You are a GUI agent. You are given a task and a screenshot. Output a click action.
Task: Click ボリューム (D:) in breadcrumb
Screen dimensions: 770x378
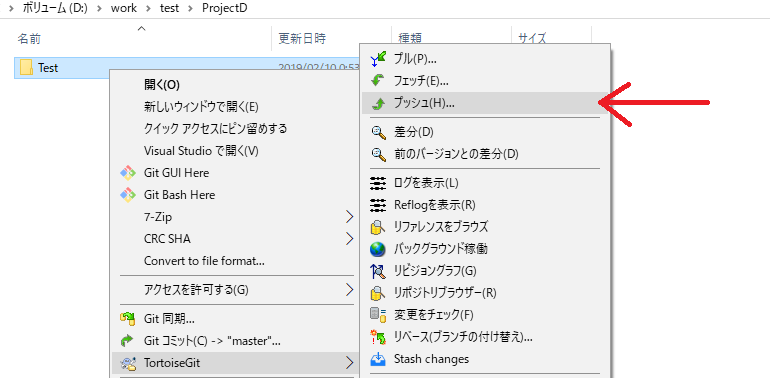tap(55, 9)
